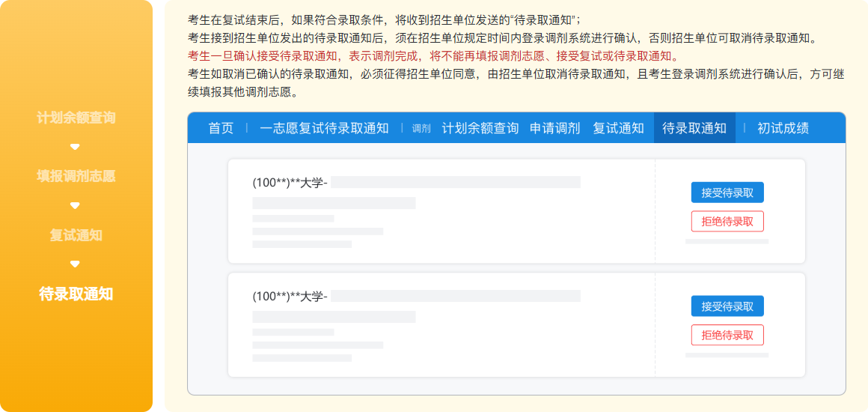Switch to 一志愿复试待录取通知 tab

click(x=324, y=128)
